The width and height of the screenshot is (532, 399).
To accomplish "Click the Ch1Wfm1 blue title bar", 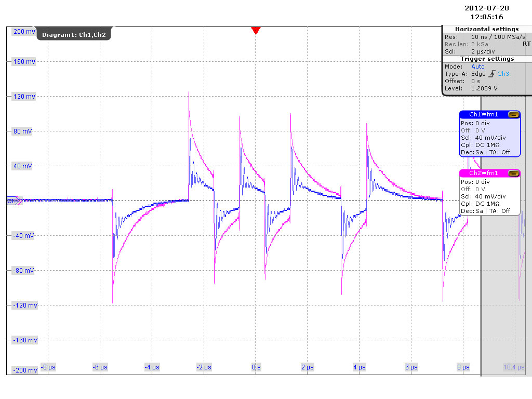I will (483, 114).
